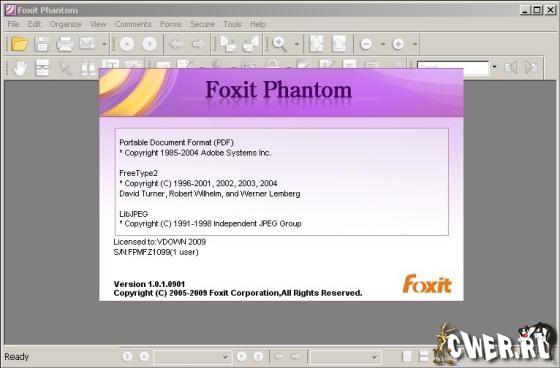The width and height of the screenshot is (560, 368).
Task: Click the text 'Version 1.0.1.0901'
Action: pos(149,284)
